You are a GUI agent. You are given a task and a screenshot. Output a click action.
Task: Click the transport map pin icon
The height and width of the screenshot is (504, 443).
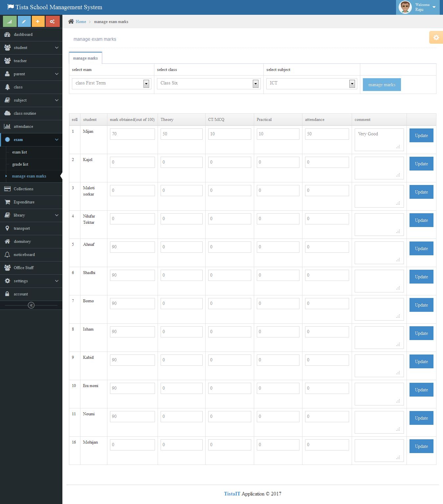(x=7, y=228)
